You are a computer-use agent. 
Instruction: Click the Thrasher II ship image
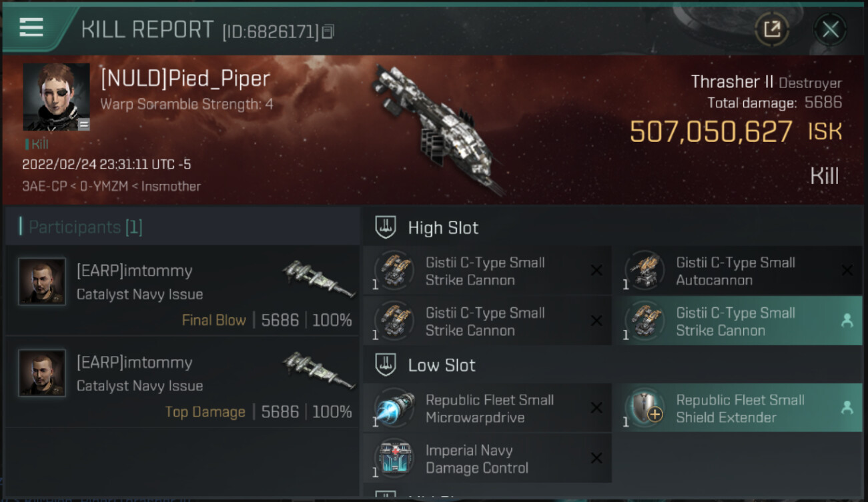pos(437,129)
